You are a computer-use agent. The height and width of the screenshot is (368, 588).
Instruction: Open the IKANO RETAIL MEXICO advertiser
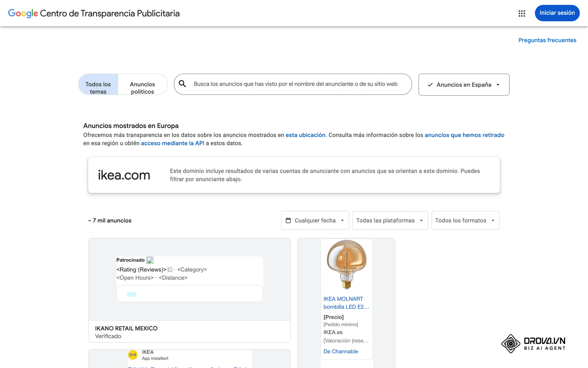point(126,328)
